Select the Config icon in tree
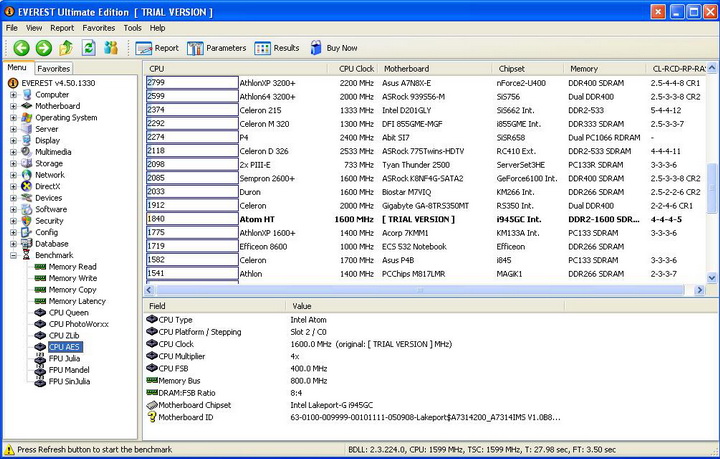 tap(27, 232)
